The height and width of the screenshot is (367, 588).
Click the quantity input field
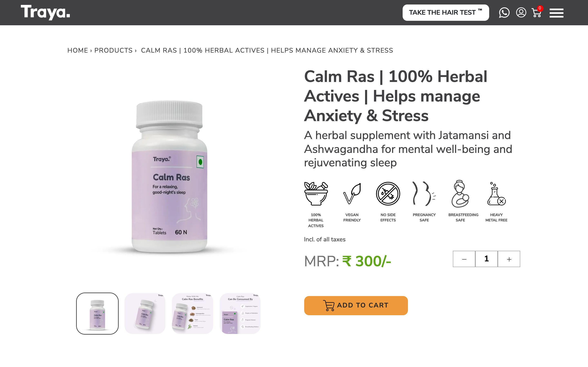(x=487, y=259)
